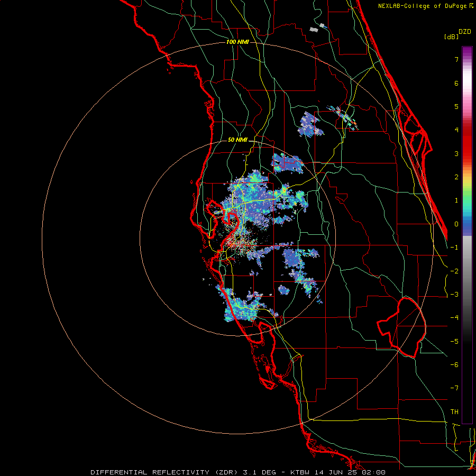Click the 7 value on color scale

coord(456,59)
